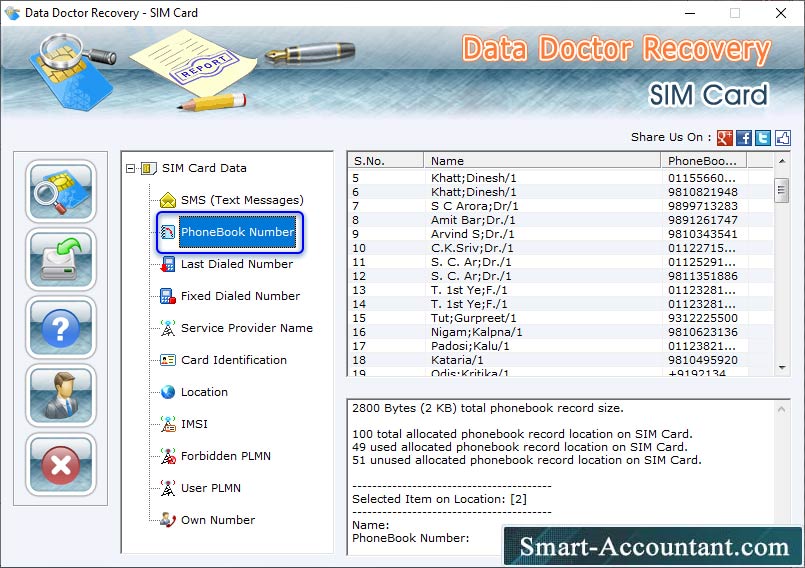805x568 pixels.
Task: Share on Twitter icon
Action: coord(763,138)
